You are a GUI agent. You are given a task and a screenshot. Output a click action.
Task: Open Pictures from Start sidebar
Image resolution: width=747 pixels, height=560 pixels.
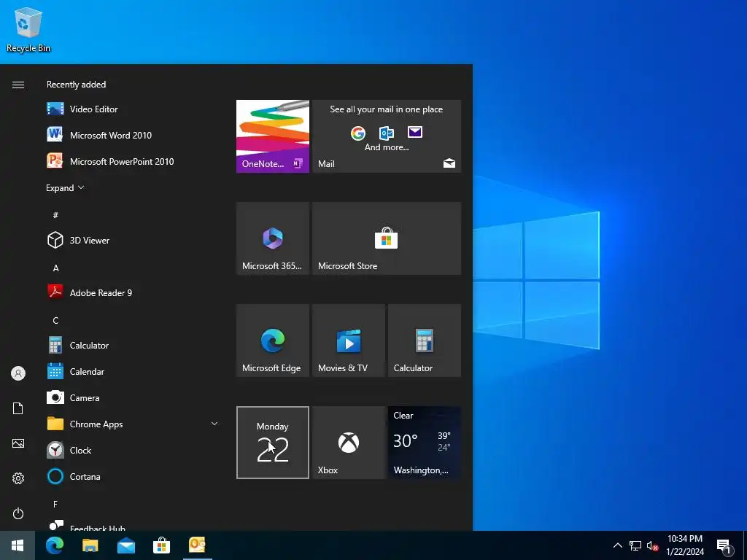pyautogui.click(x=18, y=443)
